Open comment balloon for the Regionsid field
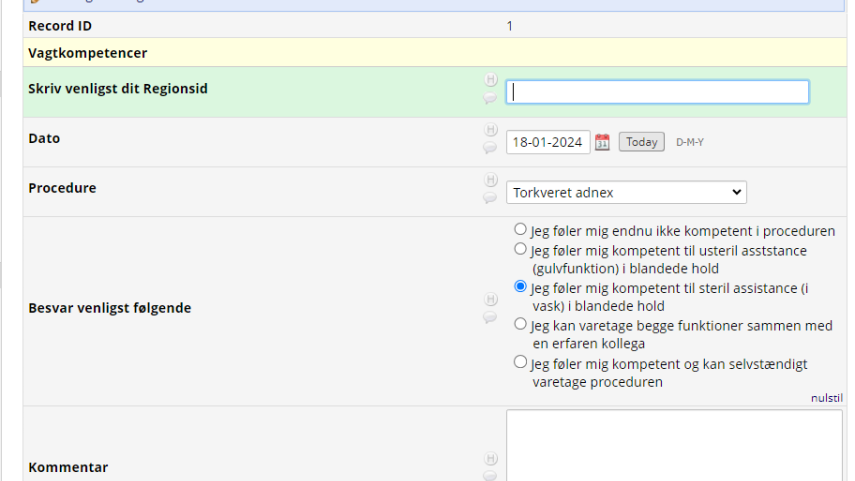This screenshot has height=481, width=855. (490, 98)
